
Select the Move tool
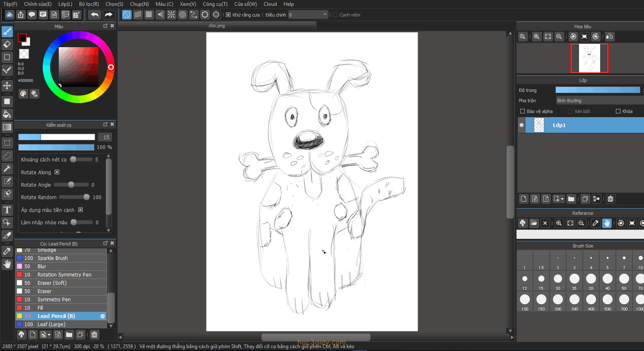(x=7, y=86)
